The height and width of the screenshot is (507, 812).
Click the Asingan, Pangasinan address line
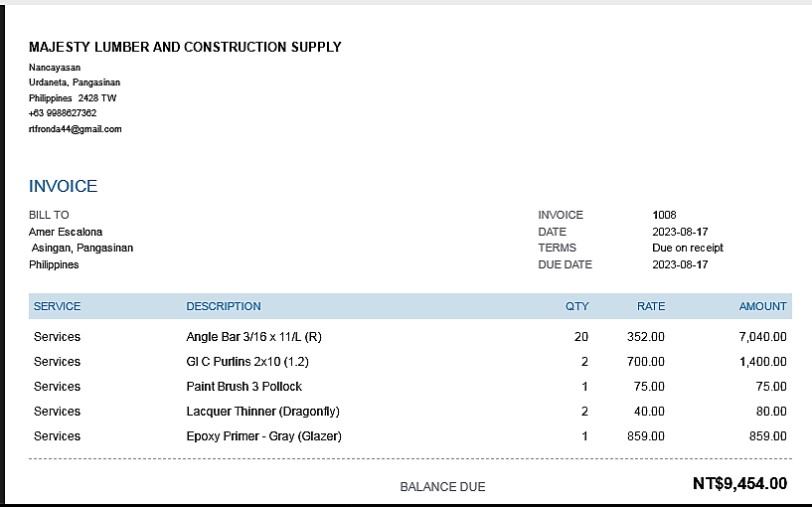coord(81,248)
